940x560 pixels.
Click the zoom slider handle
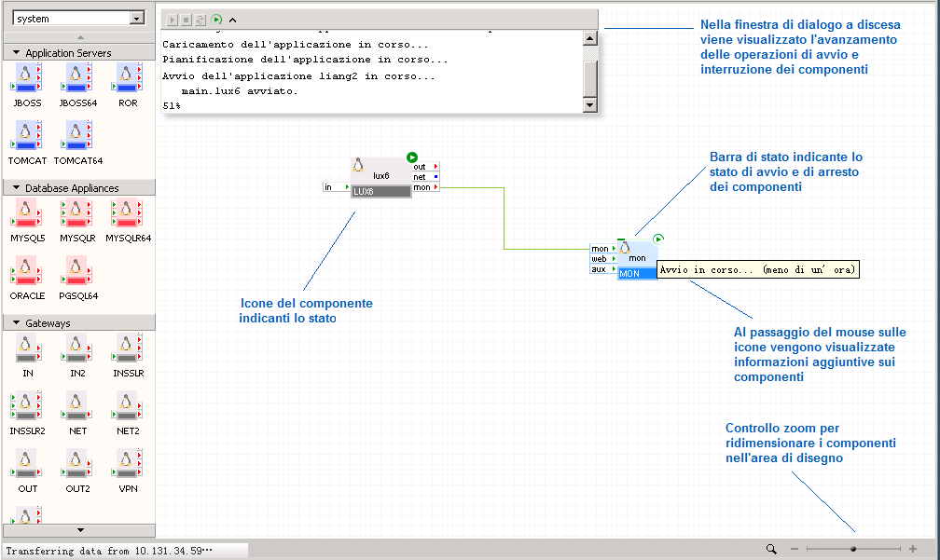853,550
